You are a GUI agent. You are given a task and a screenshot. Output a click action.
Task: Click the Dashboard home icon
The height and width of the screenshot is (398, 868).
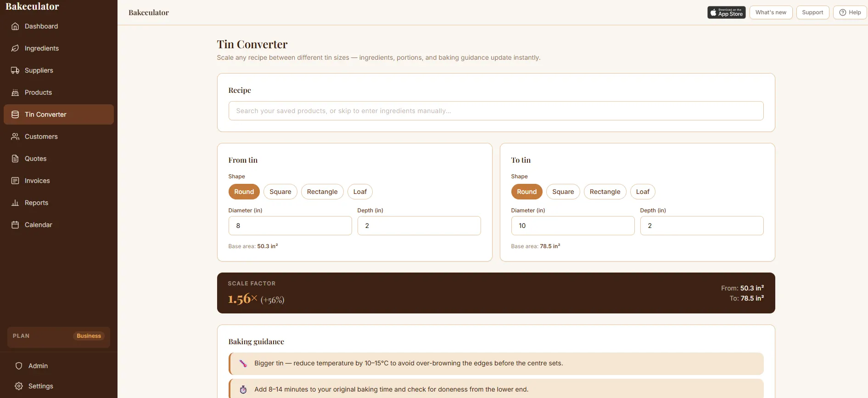(15, 26)
